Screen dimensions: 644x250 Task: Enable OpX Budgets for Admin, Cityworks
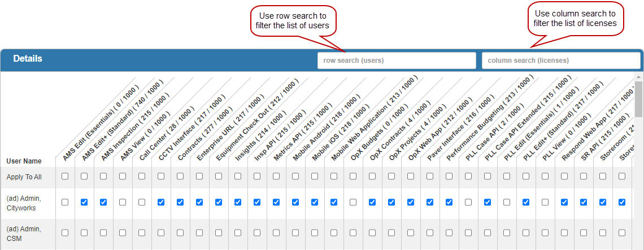(x=353, y=202)
